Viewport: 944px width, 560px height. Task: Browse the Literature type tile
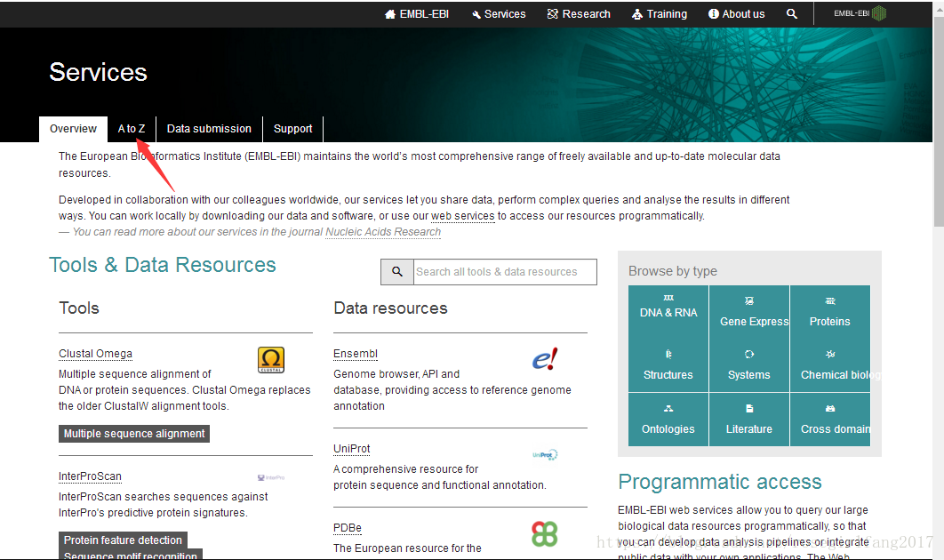749,420
